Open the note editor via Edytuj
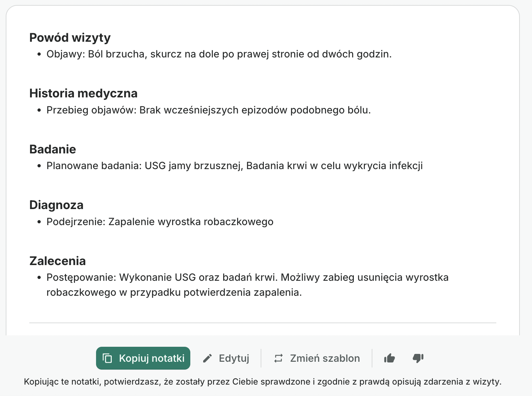Viewport: 532px width, 396px height. [x=234, y=358]
